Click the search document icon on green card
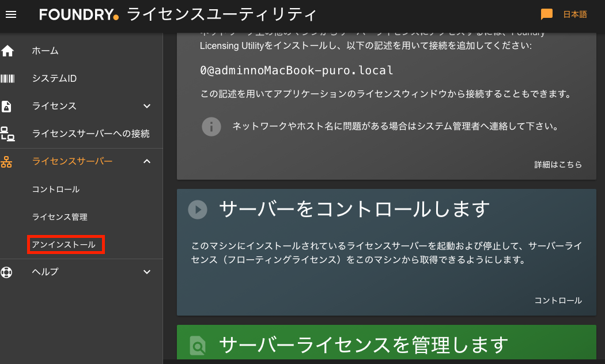Image resolution: width=605 pixels, height=364 pixels. (x=198, y=346)
